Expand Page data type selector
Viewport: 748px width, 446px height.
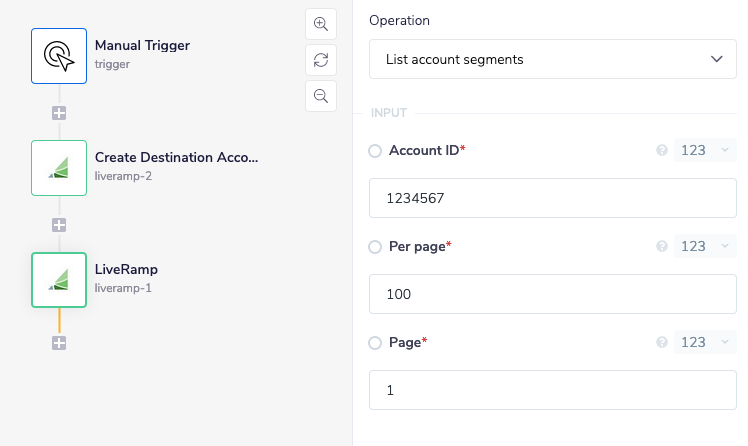705,342
